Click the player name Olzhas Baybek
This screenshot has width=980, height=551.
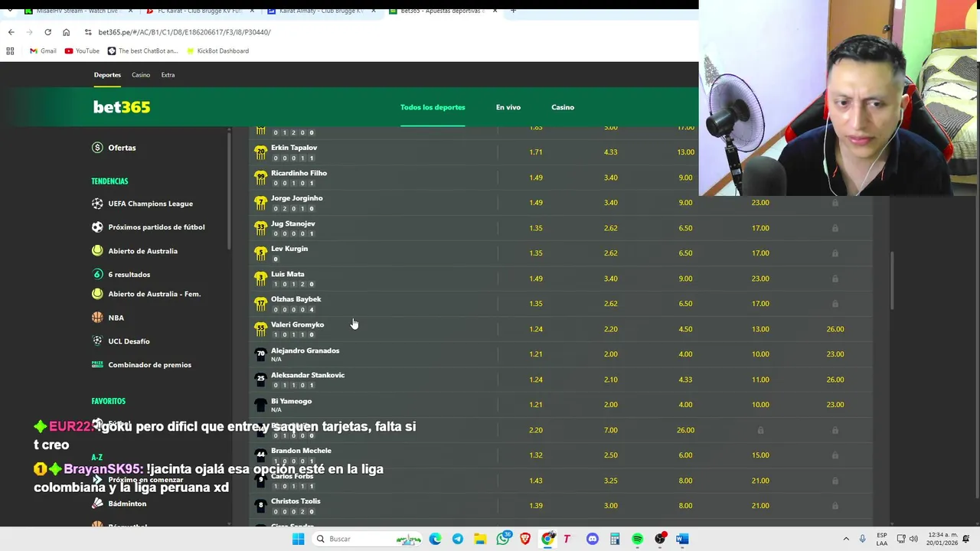click(x=296, y=299)
